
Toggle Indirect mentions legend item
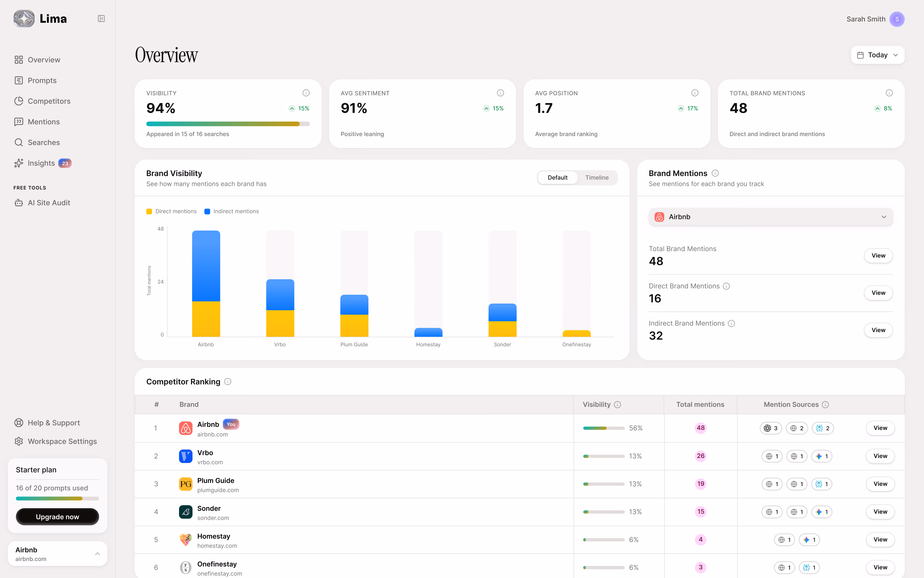pyautogui.click(x=231, y=211)
